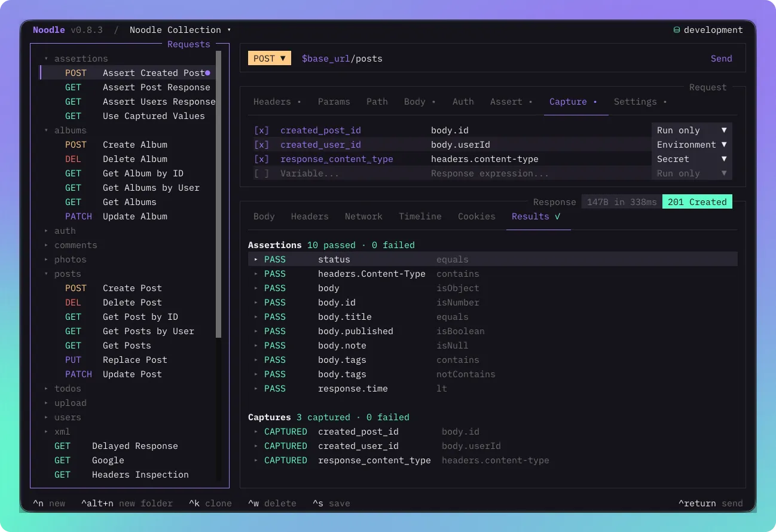Image resolution: width=776 pixels, height=532 pixels.
Task: Expand the auth folder
Action: coord(46,231)
